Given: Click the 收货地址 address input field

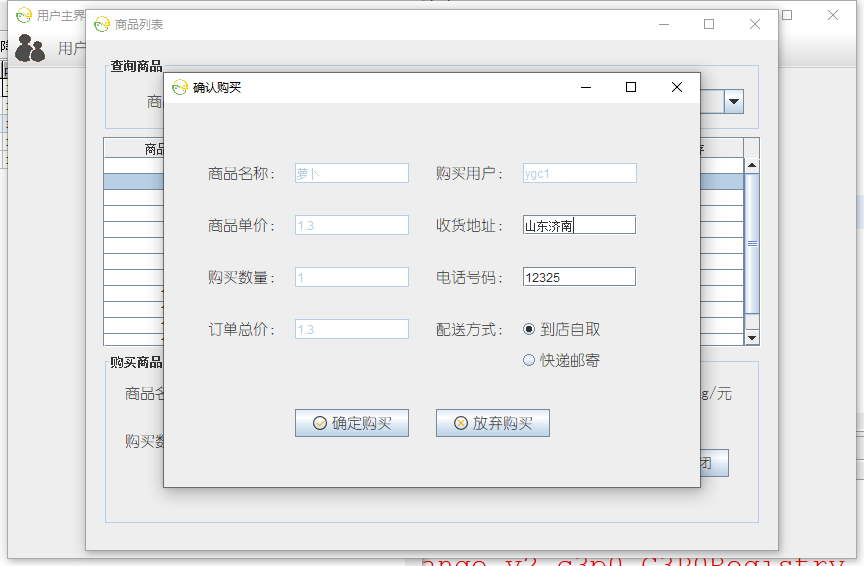Looking at the screenshot, I should click(x=579, y=225).
